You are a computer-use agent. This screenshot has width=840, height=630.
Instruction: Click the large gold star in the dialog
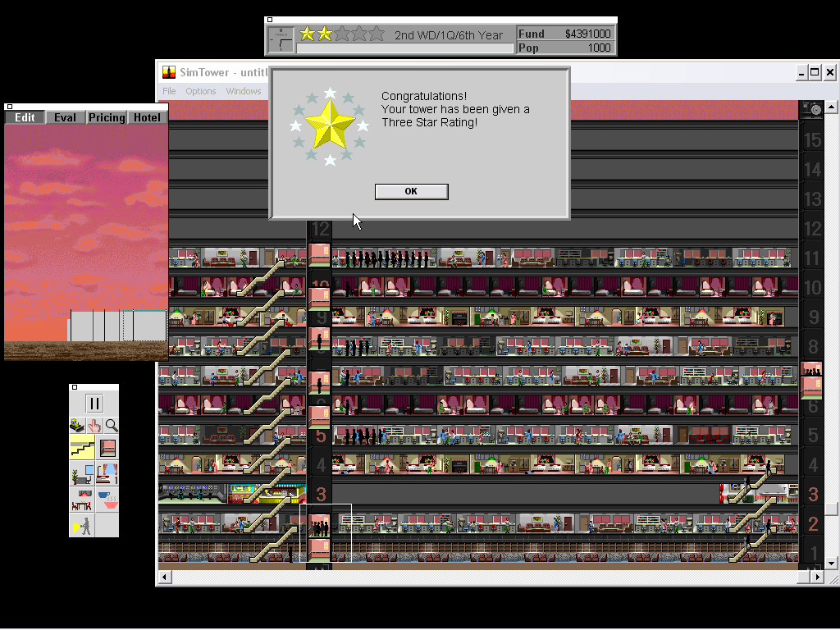pyautogui.click(x=330, y=125)
